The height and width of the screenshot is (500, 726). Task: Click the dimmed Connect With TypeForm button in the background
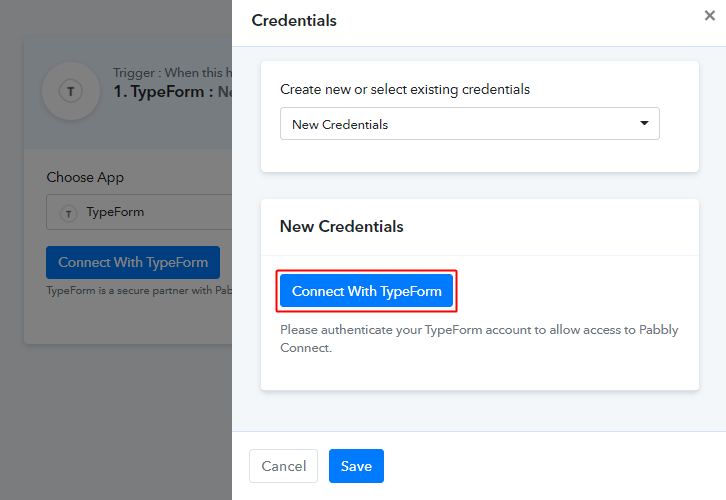[x=133, y=262]
